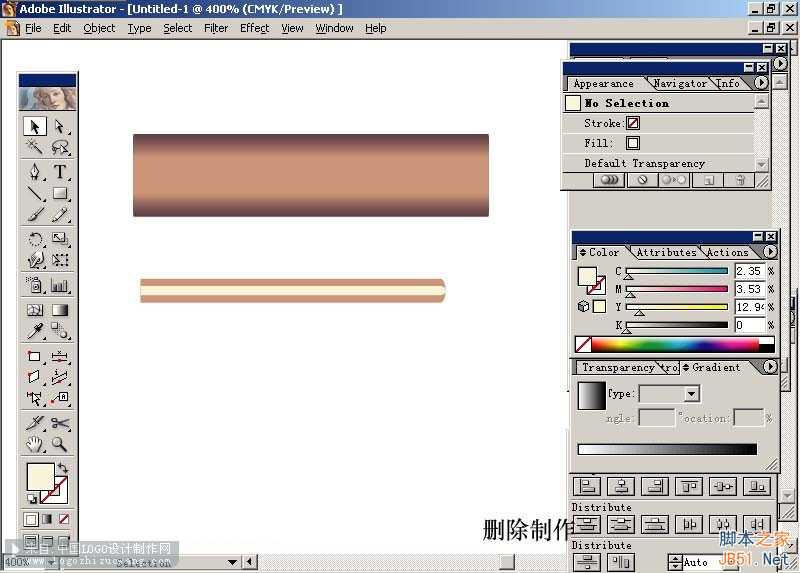This screenshot has width=800, height=573.
Task: Set fill mode to Color button
Action: pyautogui.click(x=31, y=519)
